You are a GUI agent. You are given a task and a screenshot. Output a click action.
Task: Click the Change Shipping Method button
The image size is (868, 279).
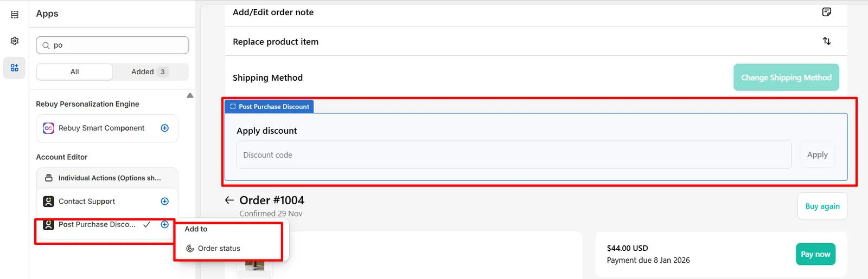click(x=786, y=77)
